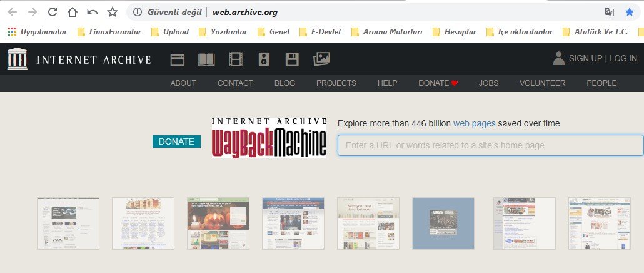Open the Atatürk Ve T.C. bookmark folder
The image size is (644, 273).
pos(595,32)
